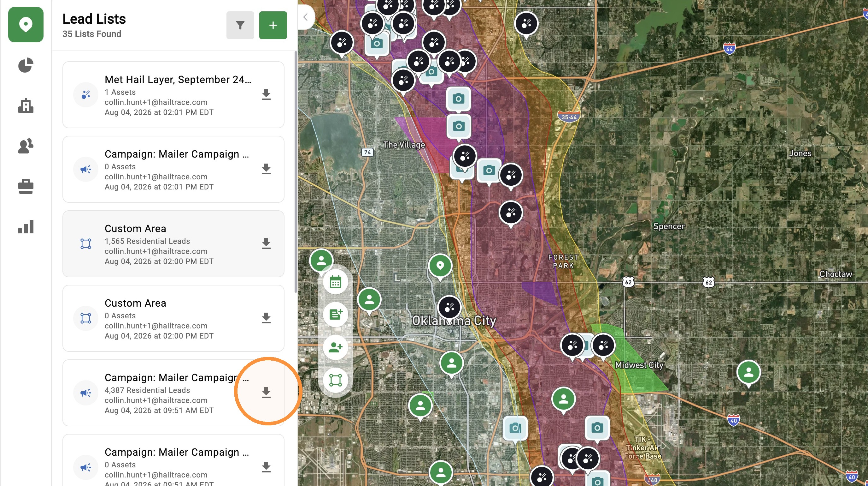Open the Met Hail Layer list card
868x486 pixels.
[x=173, y=95]
